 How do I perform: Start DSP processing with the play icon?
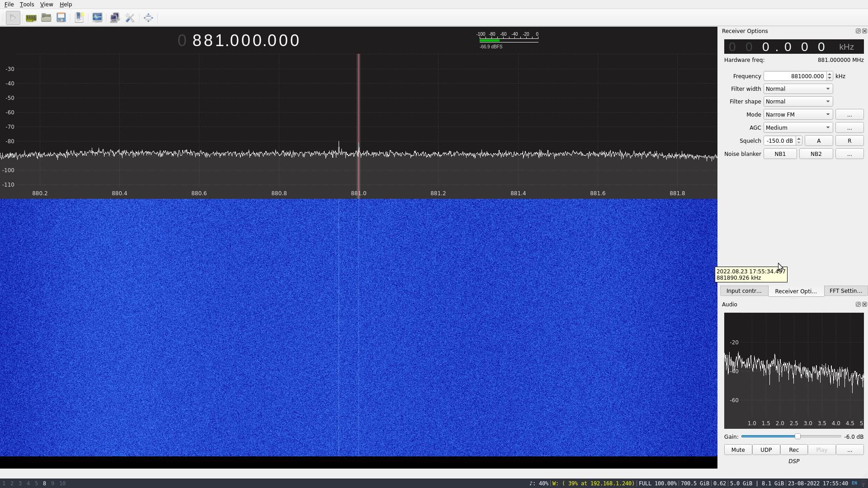pyautogui.click(x=13, y=18)
